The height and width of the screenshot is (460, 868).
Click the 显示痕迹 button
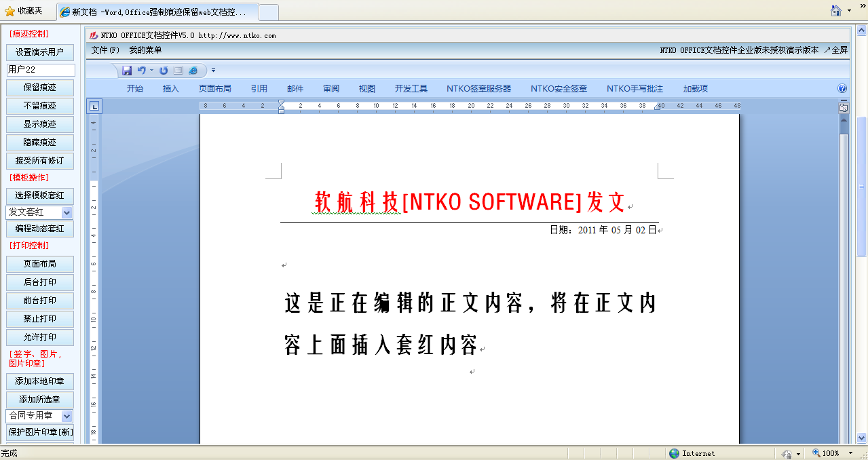[40, 124]
